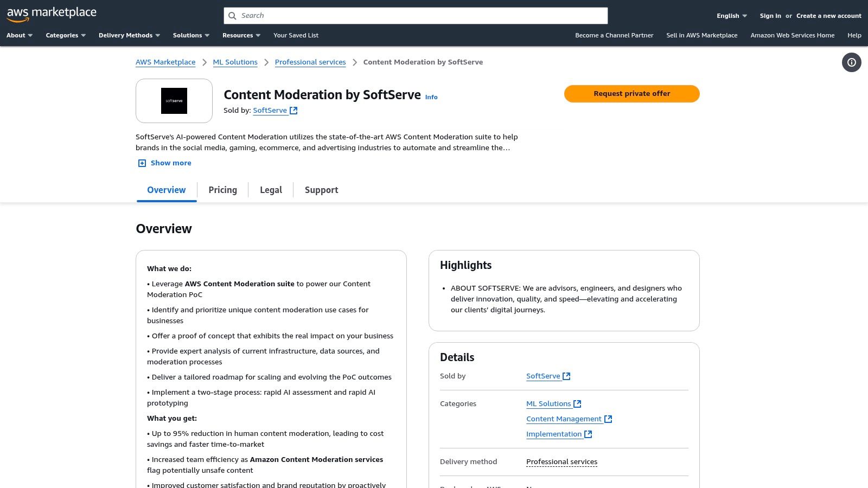The image size is (868, 488).
Task: Click external link icon next to ML Solutions category
Action: (x=577, y=404)
